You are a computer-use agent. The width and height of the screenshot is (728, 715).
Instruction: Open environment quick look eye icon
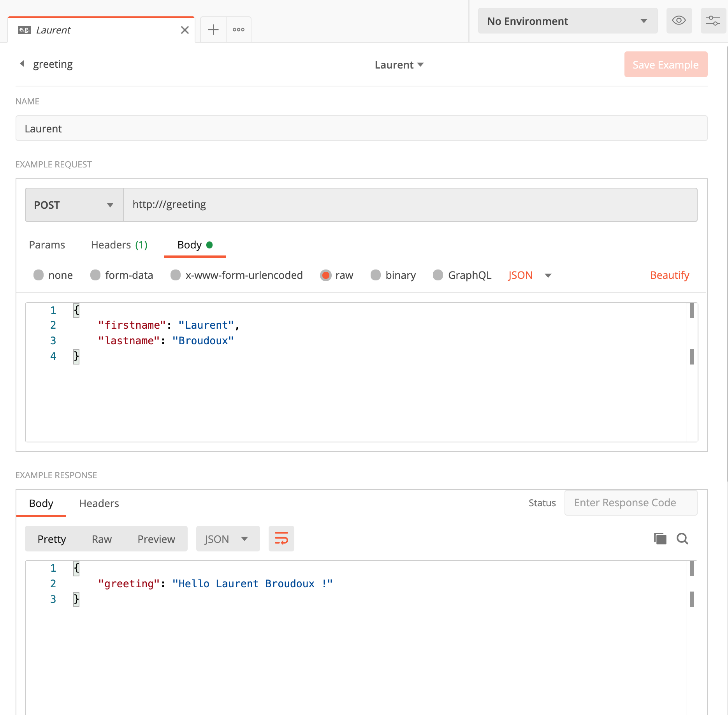coord(679,21)
